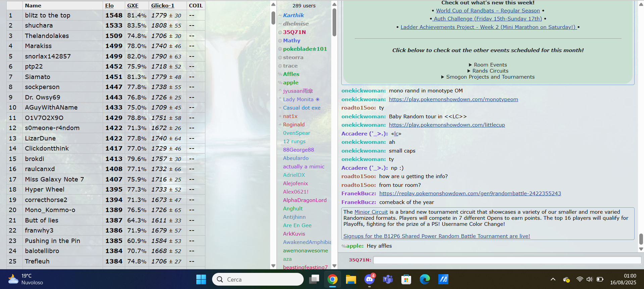Open the B12P6 Shared Power signups link
This screenshot has height=289, width=644.
tap(436, 236)
